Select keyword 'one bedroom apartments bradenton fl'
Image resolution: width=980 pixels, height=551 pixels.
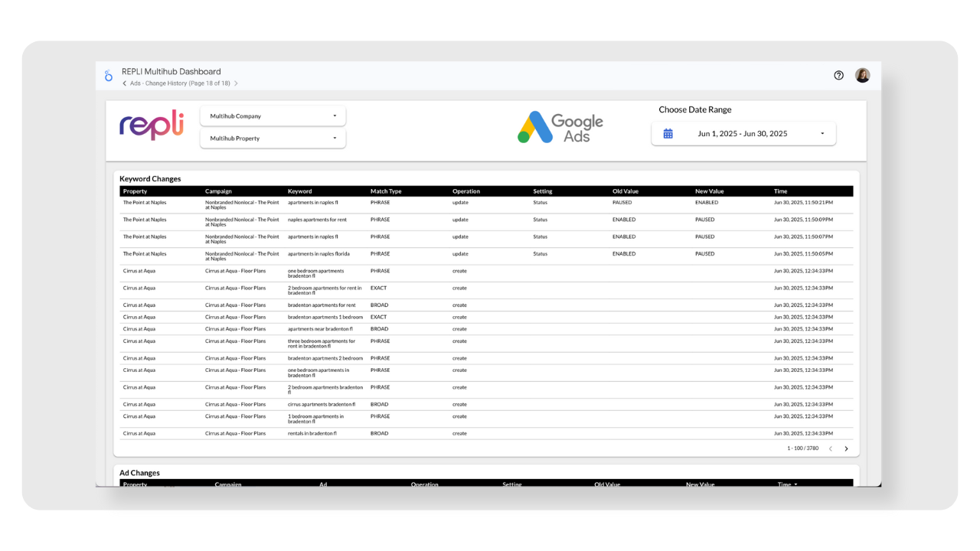[x=315, y=273]
